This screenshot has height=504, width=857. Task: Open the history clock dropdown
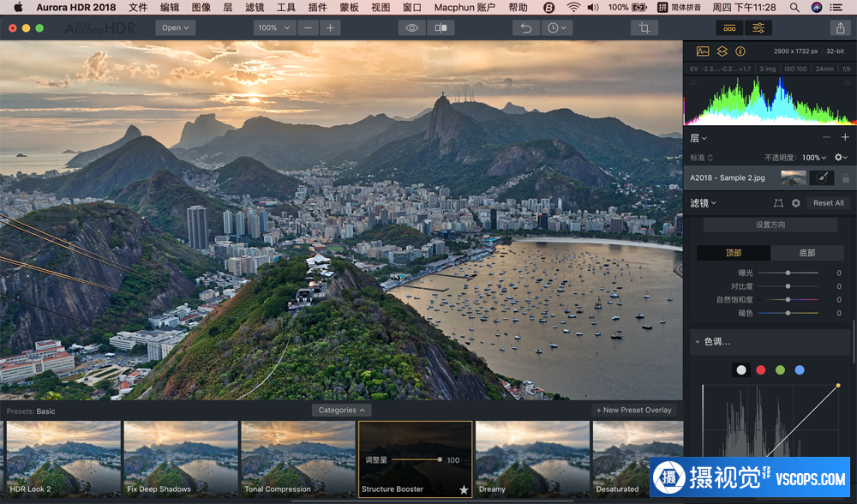(556, 28)
